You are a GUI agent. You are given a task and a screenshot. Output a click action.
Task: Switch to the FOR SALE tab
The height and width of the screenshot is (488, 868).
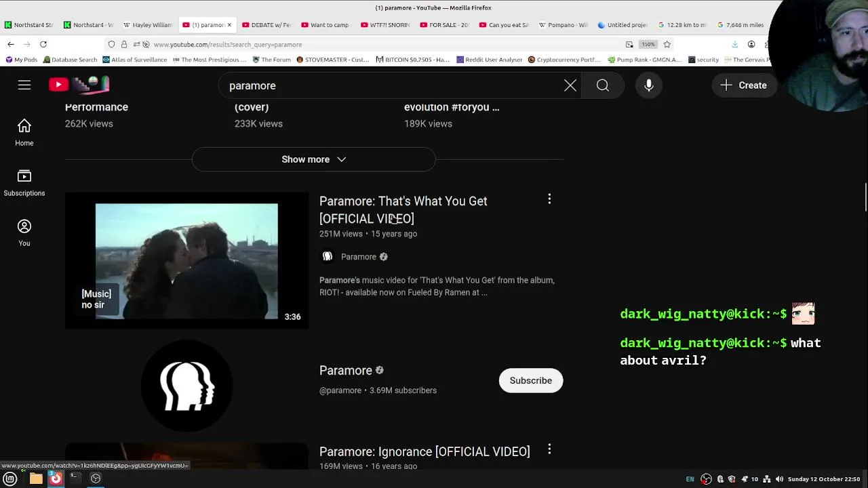click(444, 25)
